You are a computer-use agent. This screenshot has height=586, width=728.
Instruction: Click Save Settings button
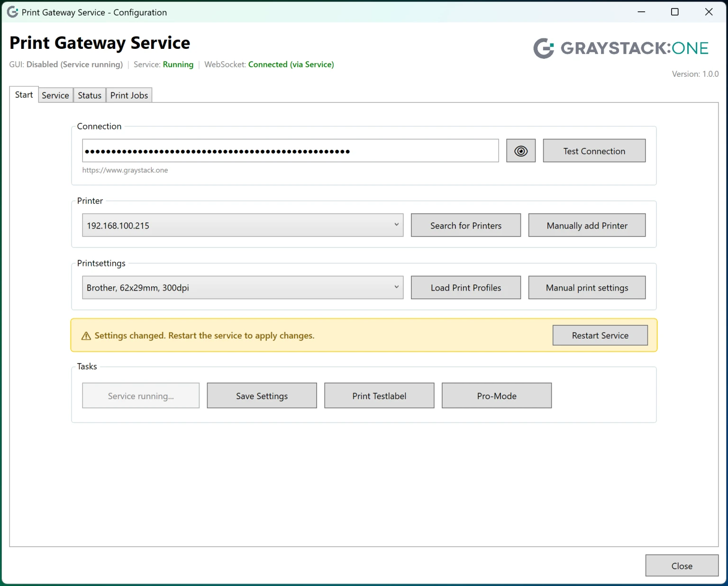(x=262, y=395)
